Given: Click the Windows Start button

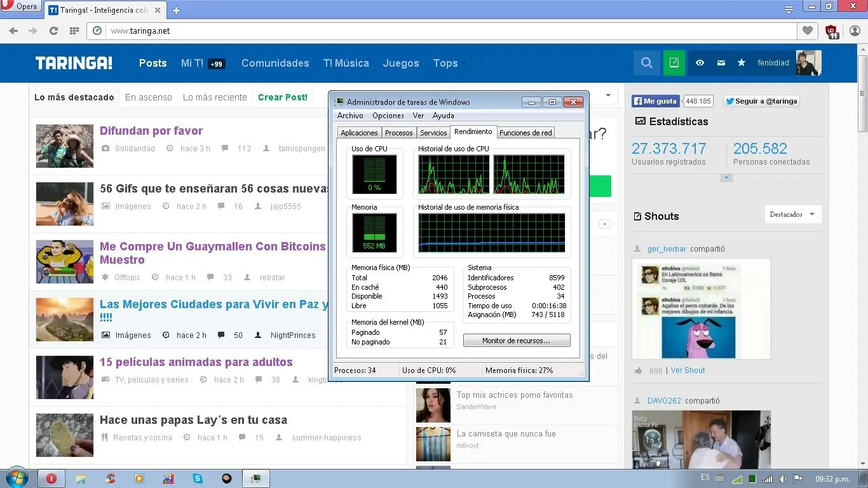Looking at the screenshot, I should tap(17, 478).
